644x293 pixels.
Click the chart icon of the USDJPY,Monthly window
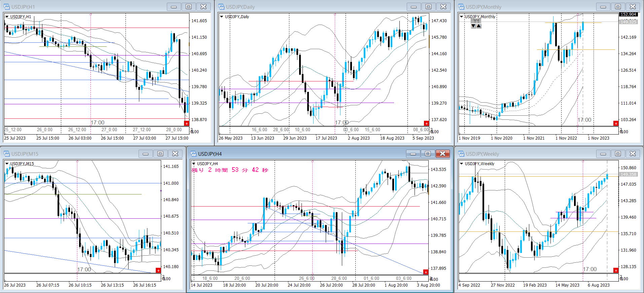click(x=461, y=7)
